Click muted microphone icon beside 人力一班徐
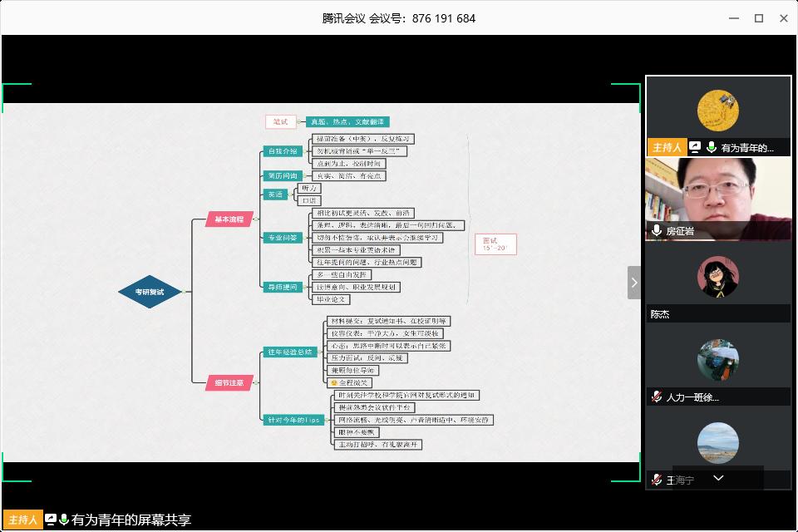The height and width of the screenshot is (532, 798). [657, 397]
